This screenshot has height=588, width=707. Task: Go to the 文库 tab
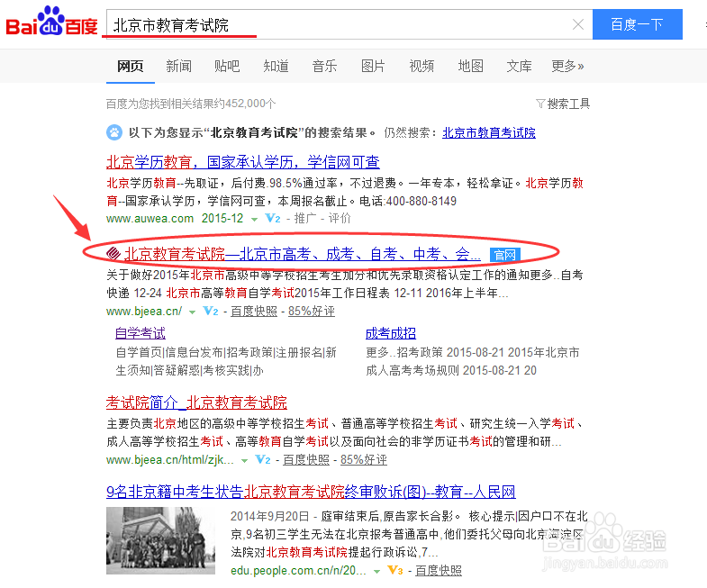click(519, 67)
